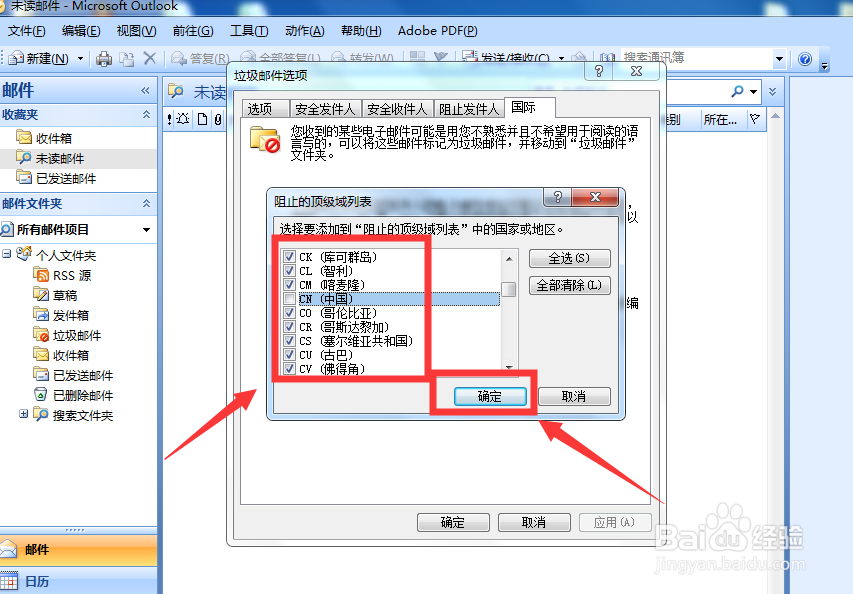Click the move-to-folder toolbar icon
This screenshot has width=853, height=594.
(x=127, y=58)
